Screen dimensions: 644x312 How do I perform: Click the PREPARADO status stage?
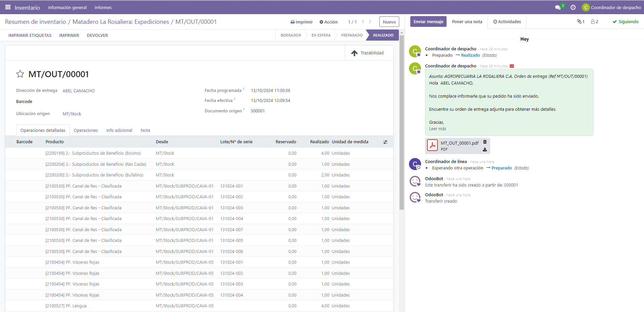(x=352, y=35)
